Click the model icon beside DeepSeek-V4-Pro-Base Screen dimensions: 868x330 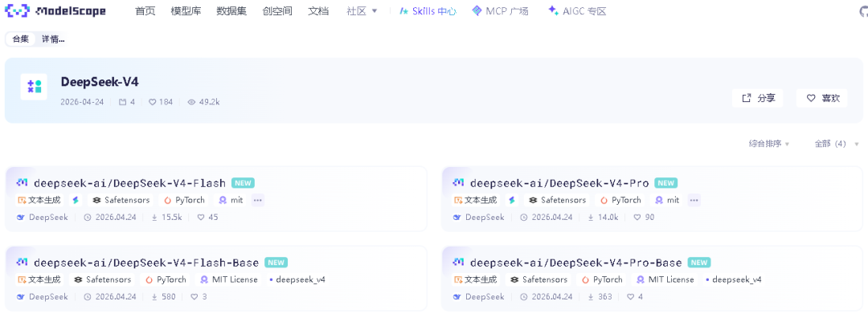458,262
